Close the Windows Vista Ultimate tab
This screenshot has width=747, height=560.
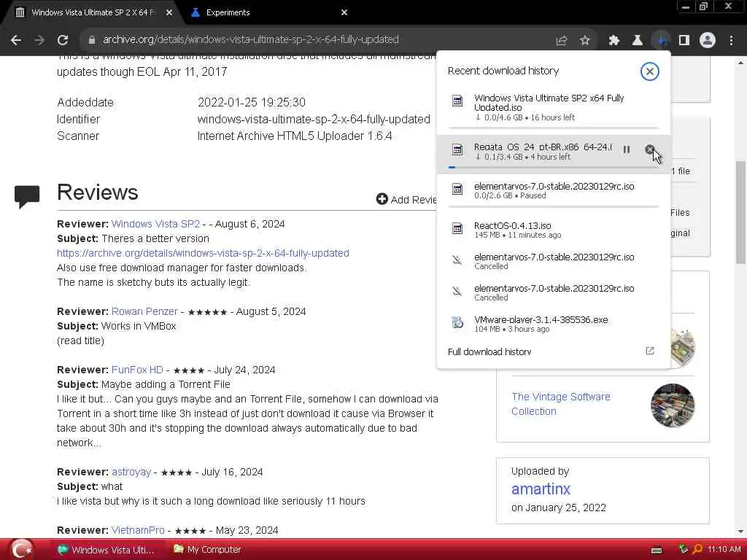(x=169, y=12)
